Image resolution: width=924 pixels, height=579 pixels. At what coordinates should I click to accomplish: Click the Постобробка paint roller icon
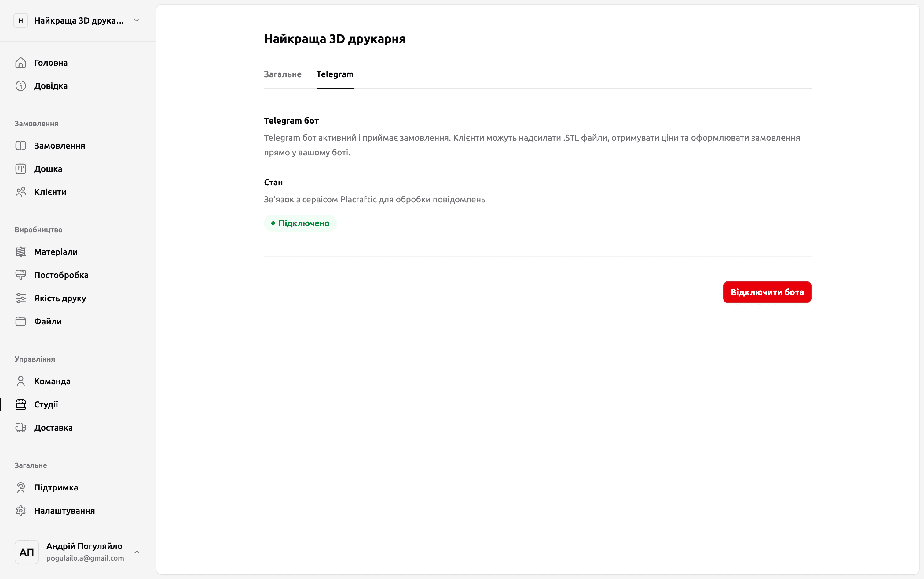pyautogui.click(x=21, y=275)
